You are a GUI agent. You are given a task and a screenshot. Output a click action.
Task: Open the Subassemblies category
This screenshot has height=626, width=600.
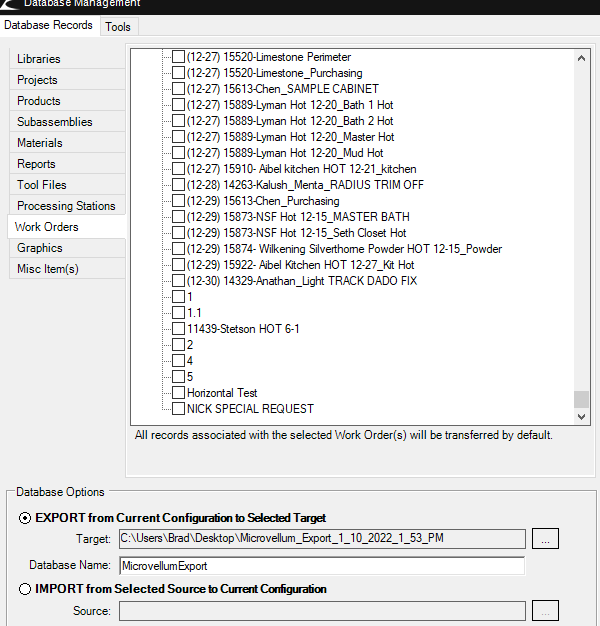(67, 122)
